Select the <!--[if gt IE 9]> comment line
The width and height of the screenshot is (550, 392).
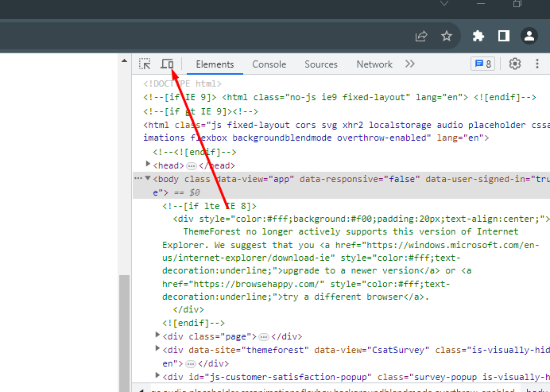[200, 111]
